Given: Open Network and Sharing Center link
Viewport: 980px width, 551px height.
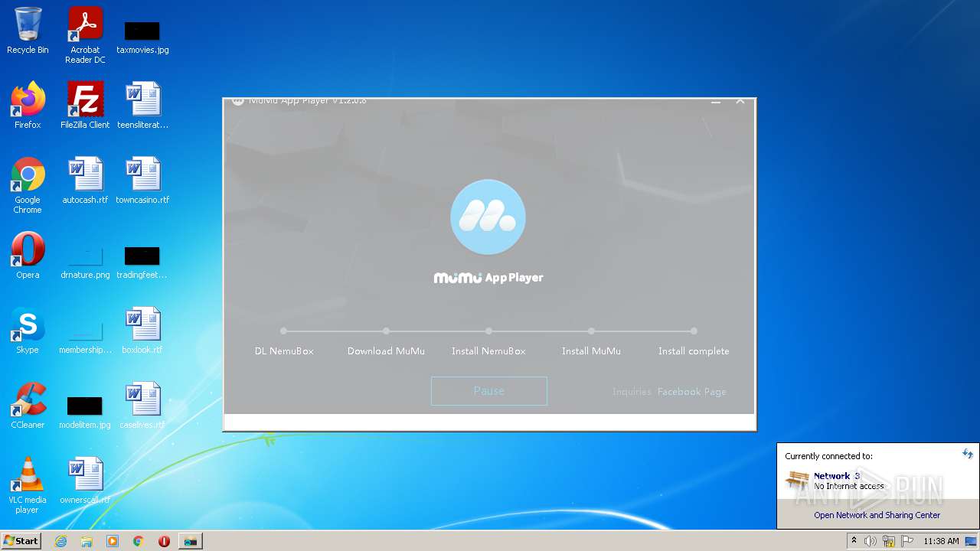Looking at the screenshot, I should [877, 515].
